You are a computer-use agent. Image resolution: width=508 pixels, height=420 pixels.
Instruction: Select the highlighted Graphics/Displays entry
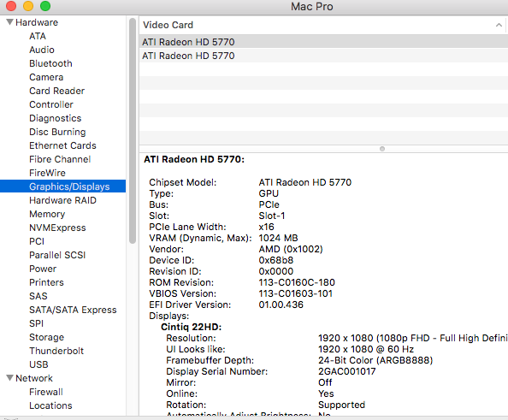[x=62, y=186]
